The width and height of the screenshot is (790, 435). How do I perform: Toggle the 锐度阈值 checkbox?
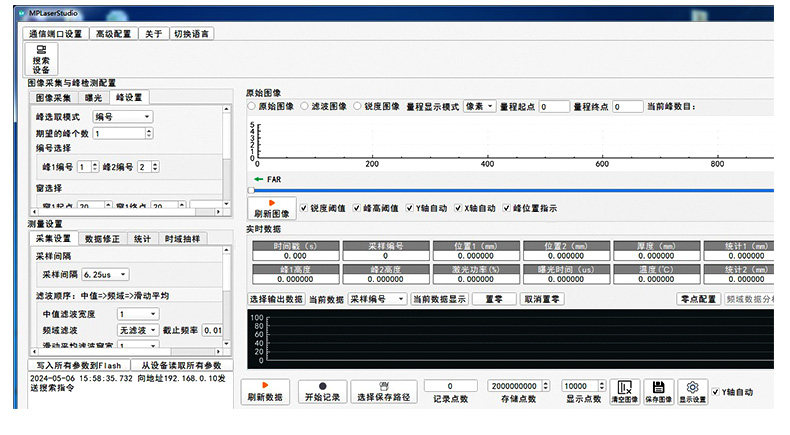click(x=304, y=208)
